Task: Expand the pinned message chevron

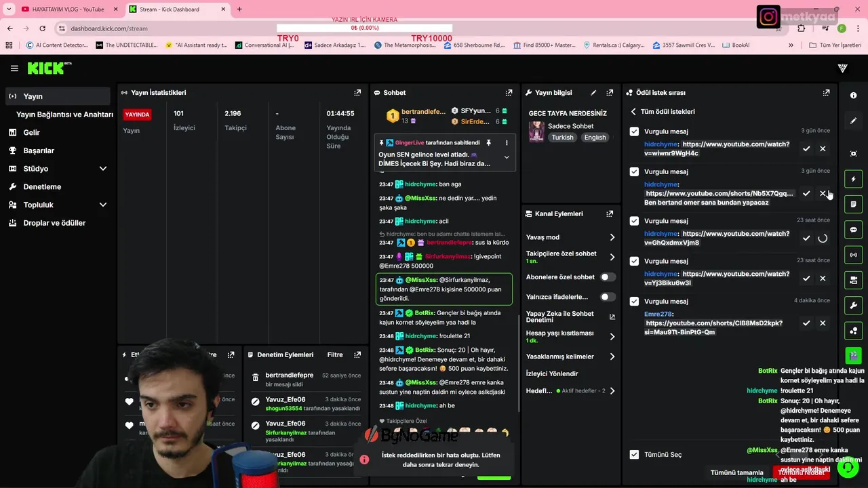Action: pyautogui.click(x=507, y=157)
